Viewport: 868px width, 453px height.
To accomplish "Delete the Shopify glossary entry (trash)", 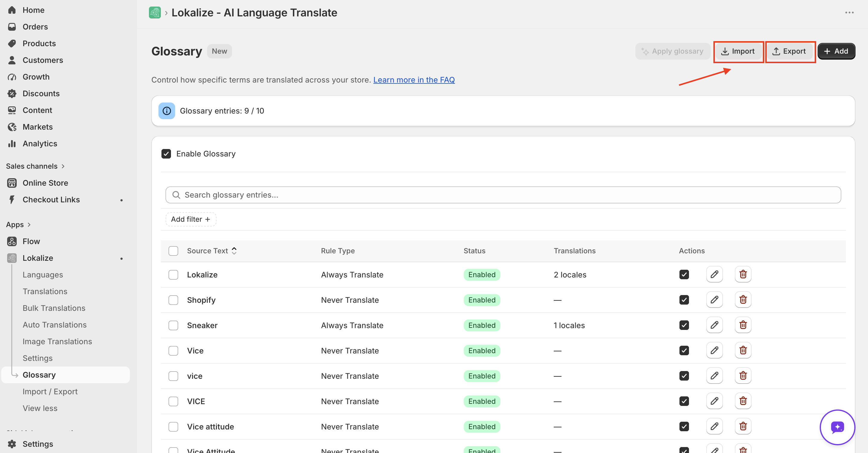I will [743, 300].
